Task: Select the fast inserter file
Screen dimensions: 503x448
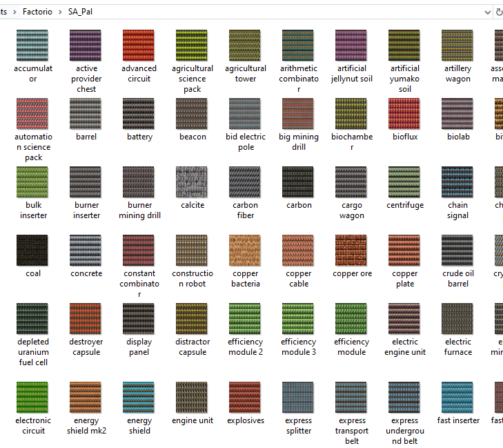Action: coord(457,398)
